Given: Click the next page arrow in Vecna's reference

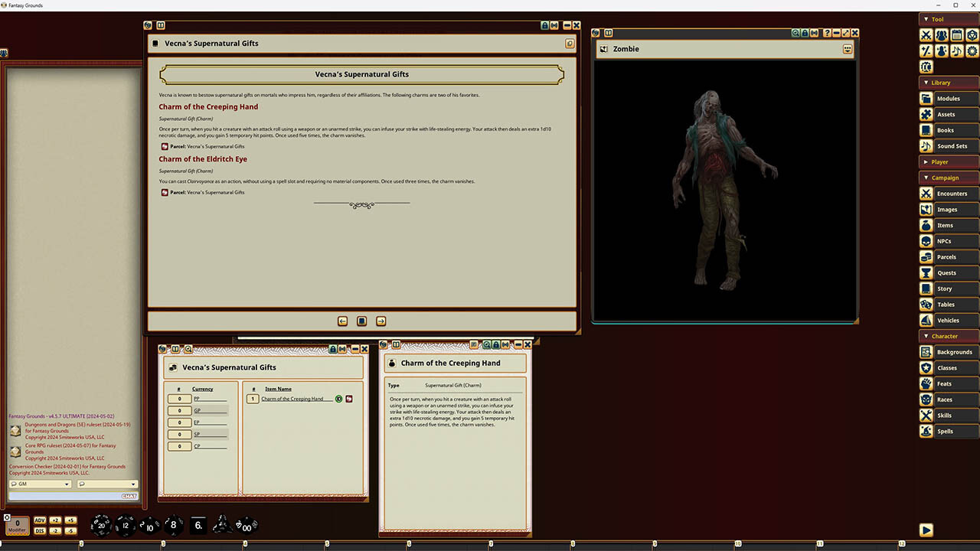Looking at the screenshot, I should tap(381, 321).
